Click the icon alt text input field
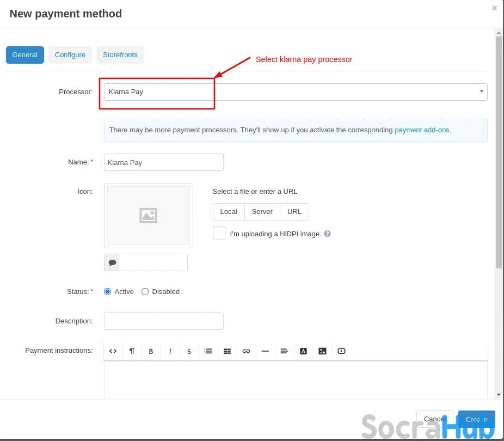 (x=153, y=262)
